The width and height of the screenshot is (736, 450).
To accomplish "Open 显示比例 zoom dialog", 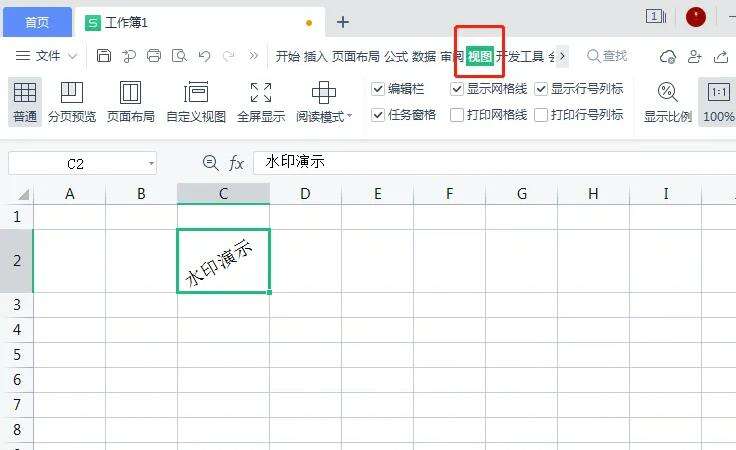I will click(x=667, y=102).
